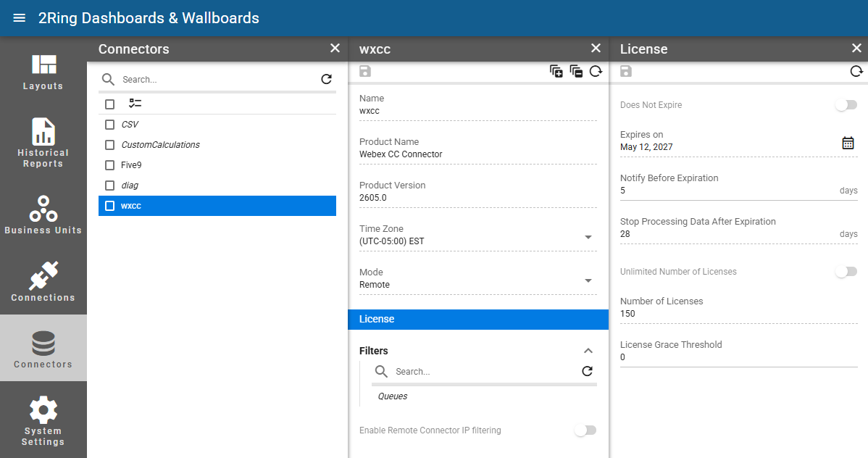Tick the CustomCalculations connector checkbox
The height and width of the screenshot is (458, 868).
[x=109, y=144]
